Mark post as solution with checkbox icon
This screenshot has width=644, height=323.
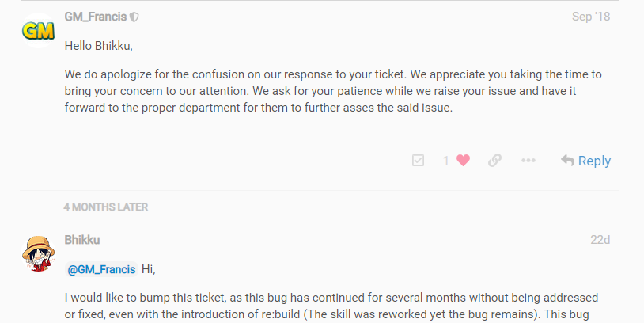[x=419, y=161]
